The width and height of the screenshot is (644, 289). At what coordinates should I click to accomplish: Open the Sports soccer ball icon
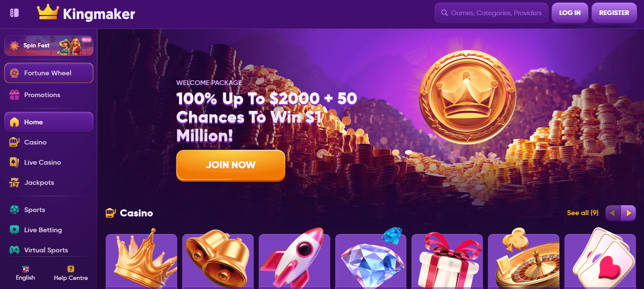[14, 210]
